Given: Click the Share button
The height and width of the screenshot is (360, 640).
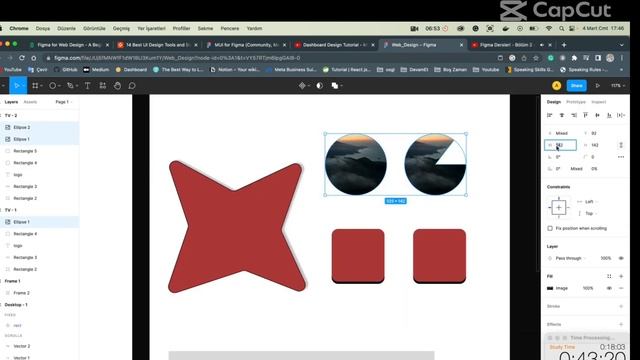Looking at the screenshot, I should tap(576, 86).
